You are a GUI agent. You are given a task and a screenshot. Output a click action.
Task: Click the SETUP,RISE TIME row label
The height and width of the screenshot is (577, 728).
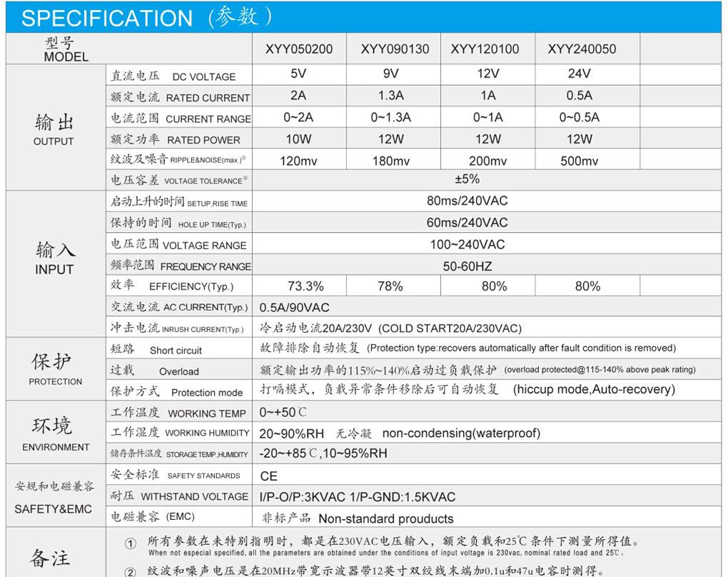(x=217, y=204)
